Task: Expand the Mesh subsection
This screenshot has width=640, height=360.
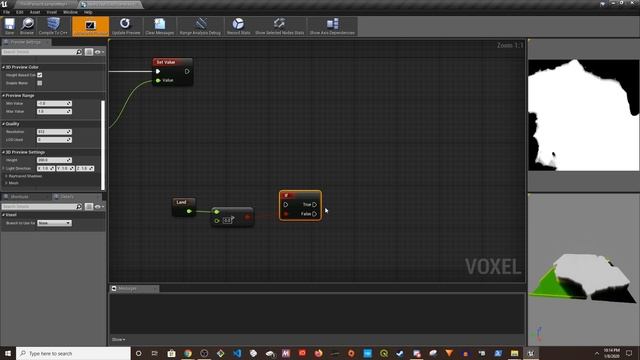Action: (7, 183)
